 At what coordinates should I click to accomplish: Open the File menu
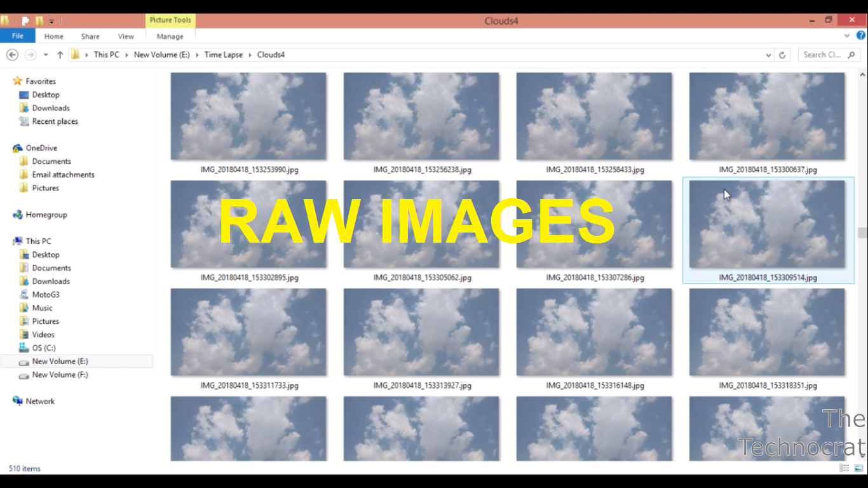tap(17, 36)
